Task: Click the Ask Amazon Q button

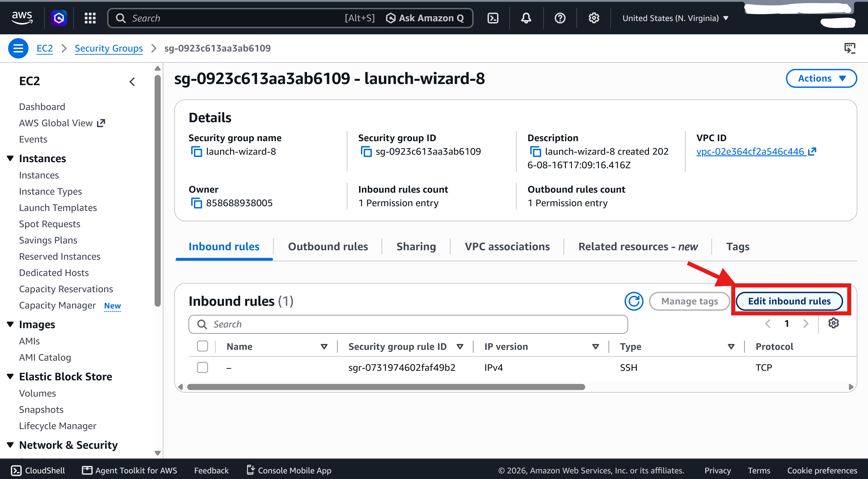Action: click(425, 18)
